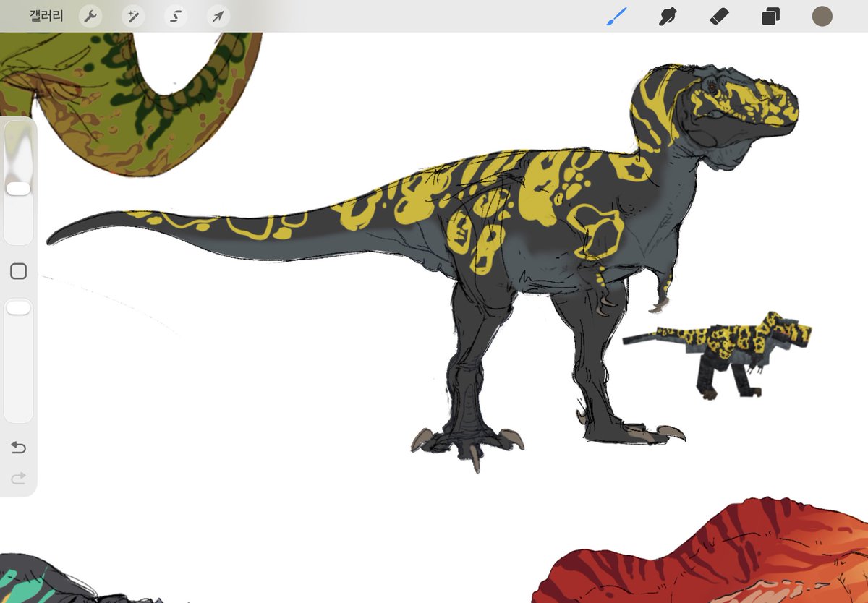
Task: Open the Gallery (갤러리) button
Action: pos(46,16)
